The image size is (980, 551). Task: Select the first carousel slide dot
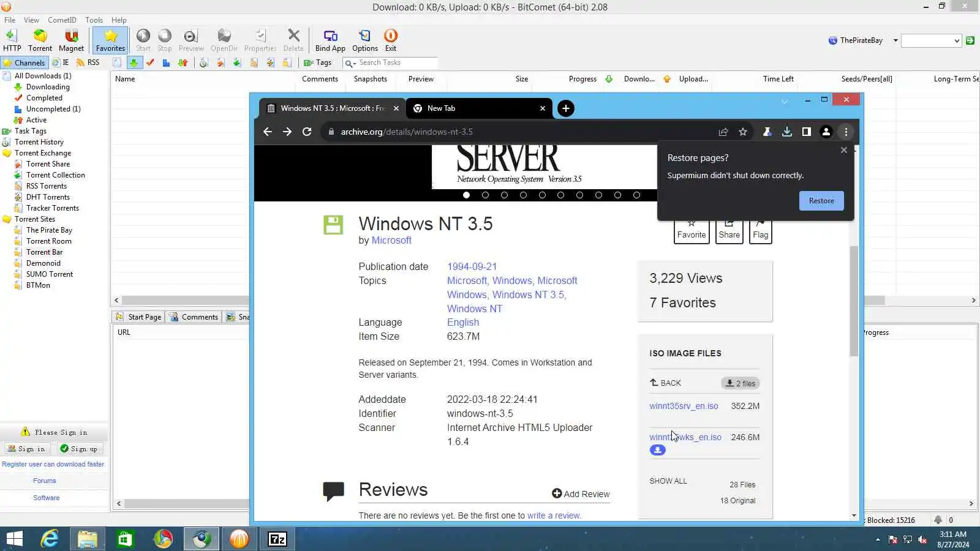467,195
